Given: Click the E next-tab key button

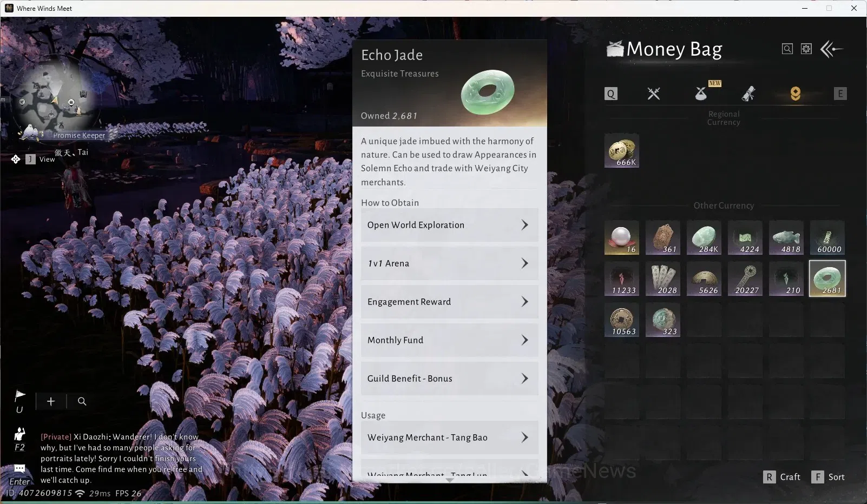Looking at the screenshot, I should [840, 94].
